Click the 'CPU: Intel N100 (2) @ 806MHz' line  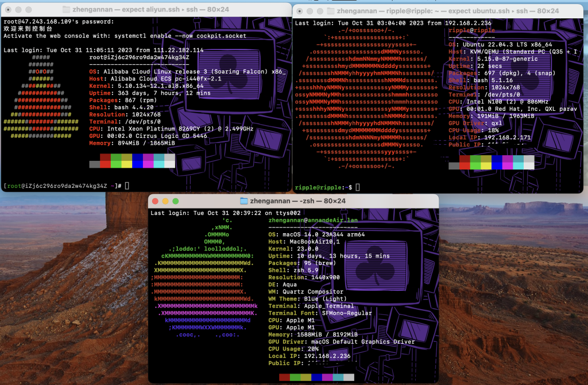(498, 102)
